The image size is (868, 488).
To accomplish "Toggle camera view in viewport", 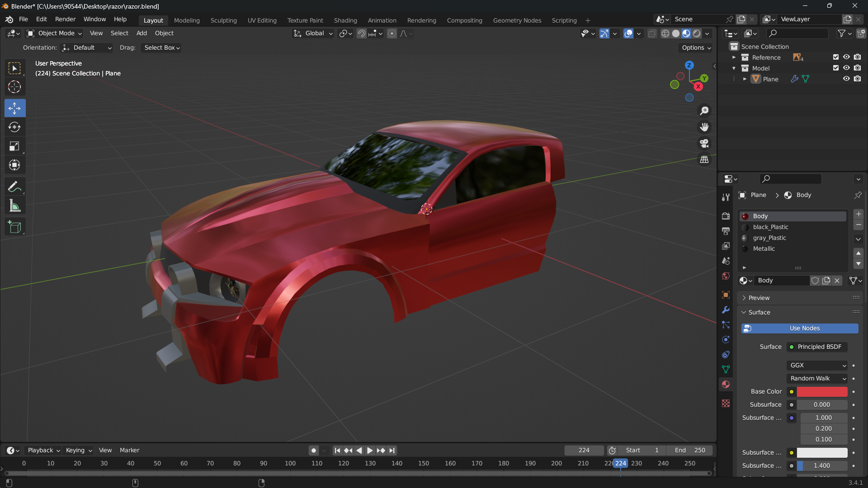I will tap(704, 144).
